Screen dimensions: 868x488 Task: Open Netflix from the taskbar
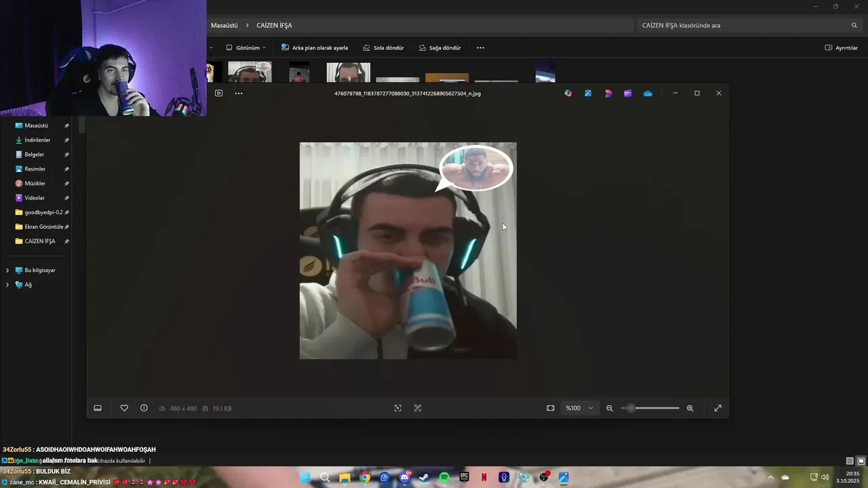click(484, 477)
